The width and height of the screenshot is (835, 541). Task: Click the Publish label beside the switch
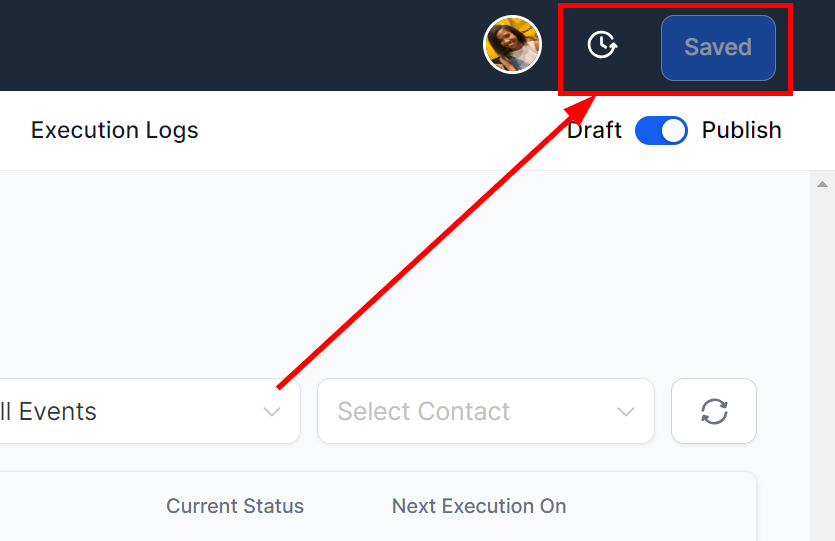point(741,130)
